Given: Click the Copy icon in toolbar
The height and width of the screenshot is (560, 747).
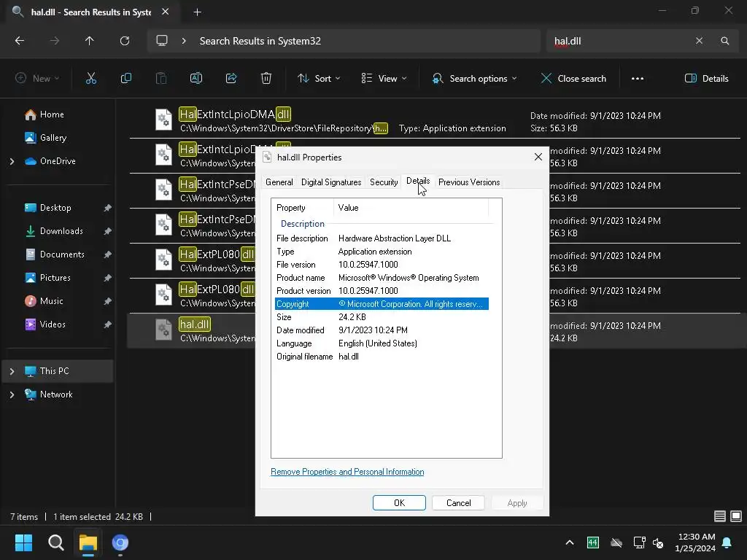Looking at the screenshot, I should [125, 79].
